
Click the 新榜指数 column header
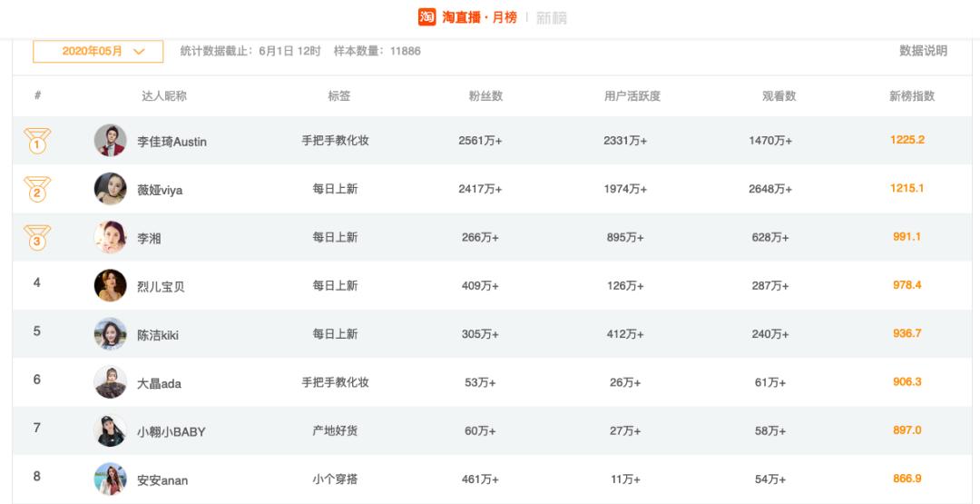(x=912, y=96)
